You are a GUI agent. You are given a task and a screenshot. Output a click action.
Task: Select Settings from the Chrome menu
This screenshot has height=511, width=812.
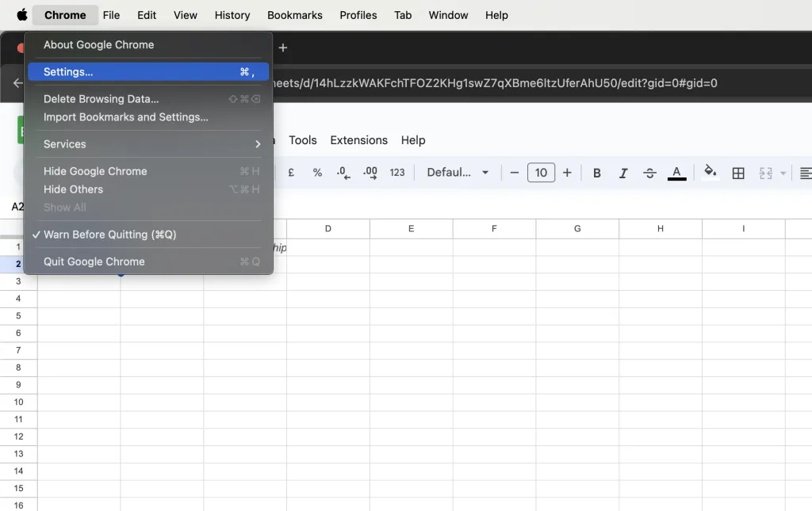68,71
